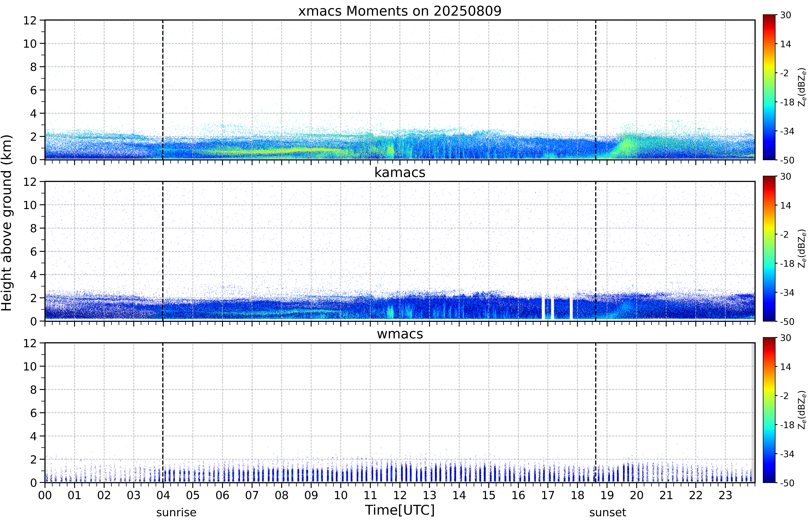Viewport: 812px width, 524px height.
Task: Click the "13" hour tick label
Action: 430,495
